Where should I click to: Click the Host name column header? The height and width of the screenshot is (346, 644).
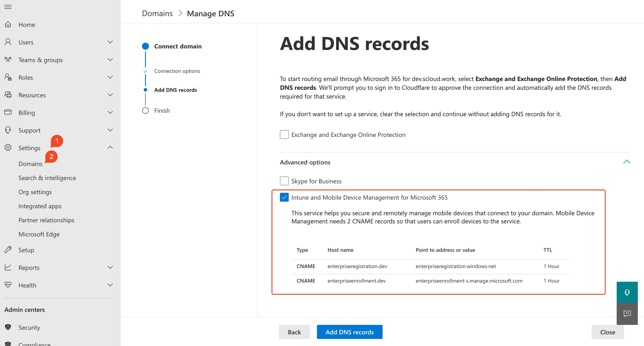341,250
